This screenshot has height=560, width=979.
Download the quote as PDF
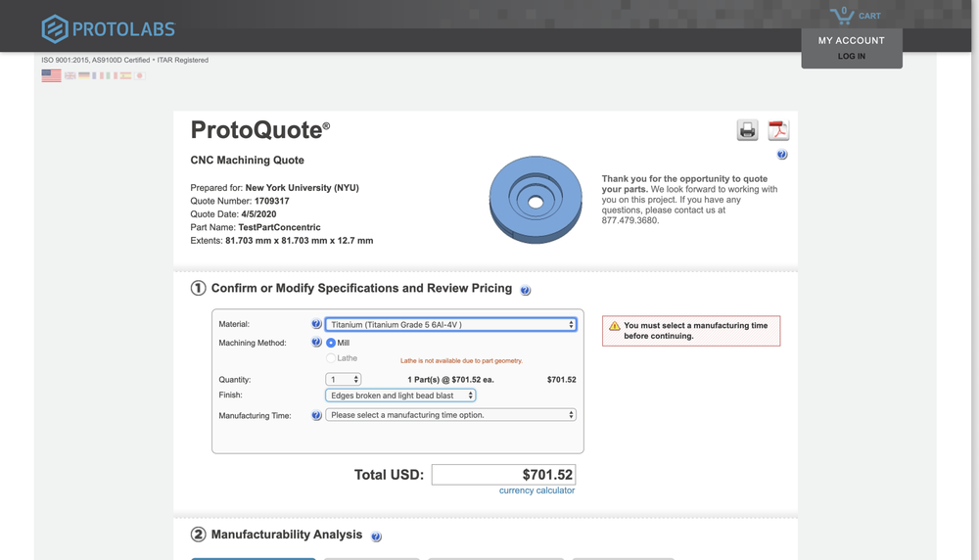(x=778, y=130)
